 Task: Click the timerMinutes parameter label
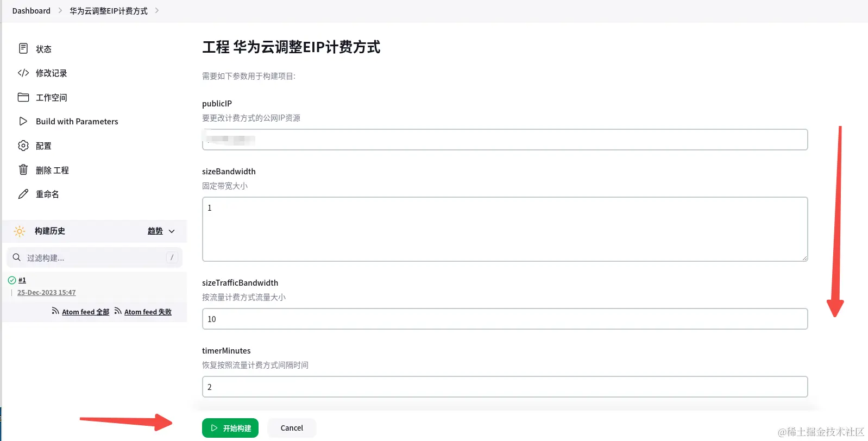227,350
